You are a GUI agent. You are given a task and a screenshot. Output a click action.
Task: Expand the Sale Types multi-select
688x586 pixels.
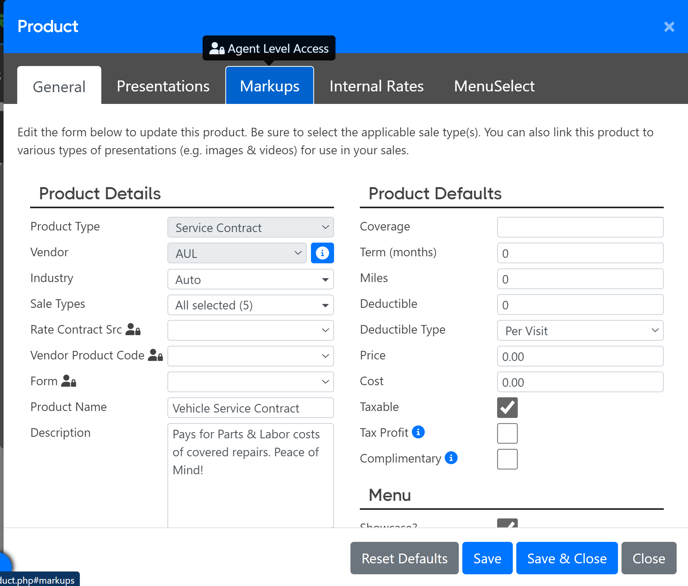click(x=250, y=305)
